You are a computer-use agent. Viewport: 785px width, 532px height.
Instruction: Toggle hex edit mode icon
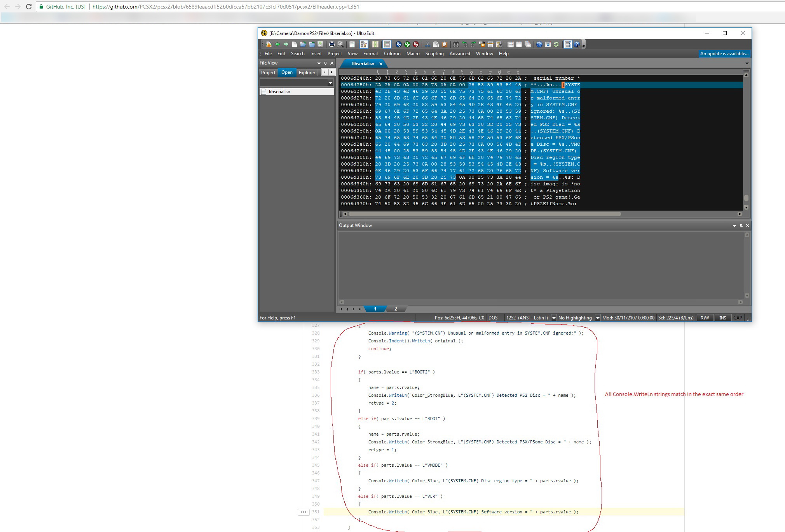[364, 44]
